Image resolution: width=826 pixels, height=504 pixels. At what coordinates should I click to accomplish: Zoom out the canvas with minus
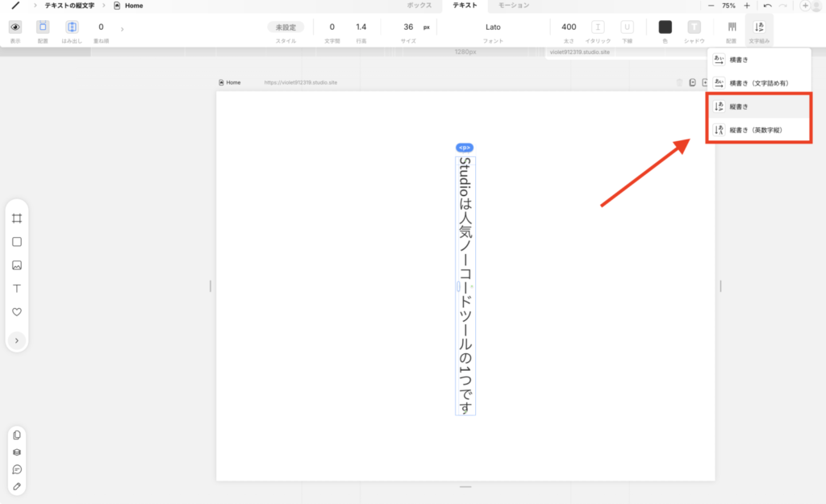[x=711, y=6]
